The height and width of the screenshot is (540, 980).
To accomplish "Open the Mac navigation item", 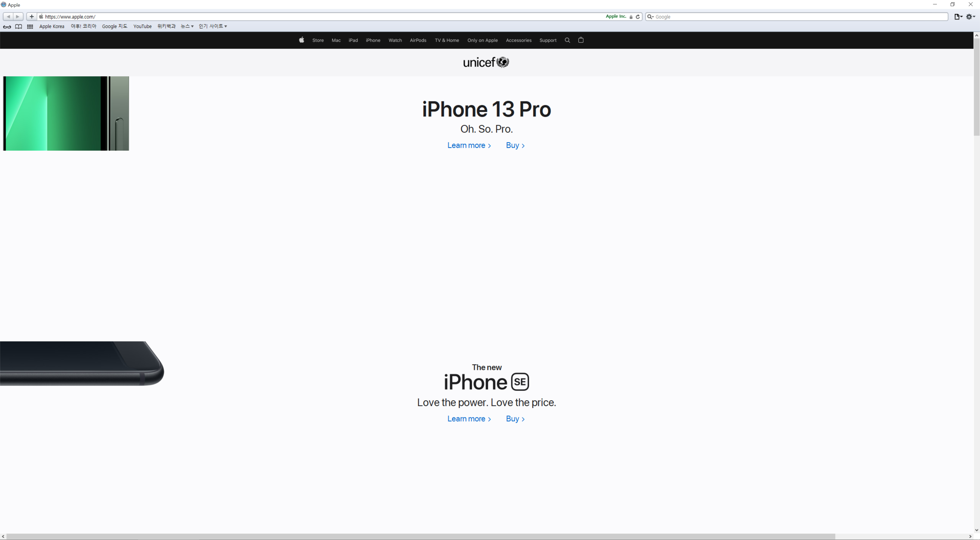I will (x=336, y=40).
